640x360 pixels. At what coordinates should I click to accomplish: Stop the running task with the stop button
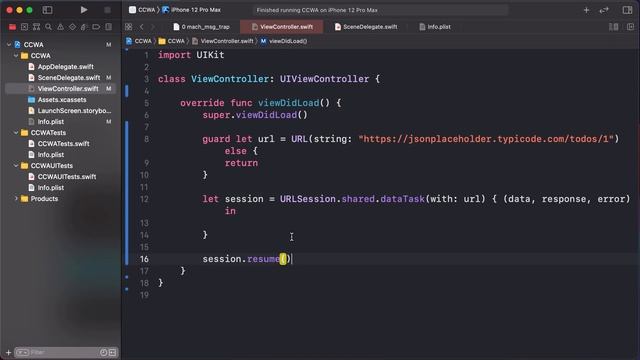pos(107,10)
